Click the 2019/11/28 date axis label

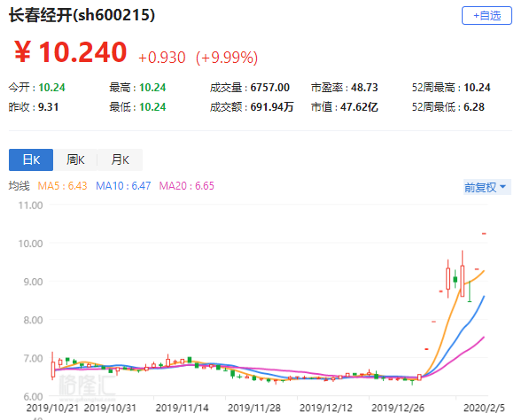(x=254, y=408)
